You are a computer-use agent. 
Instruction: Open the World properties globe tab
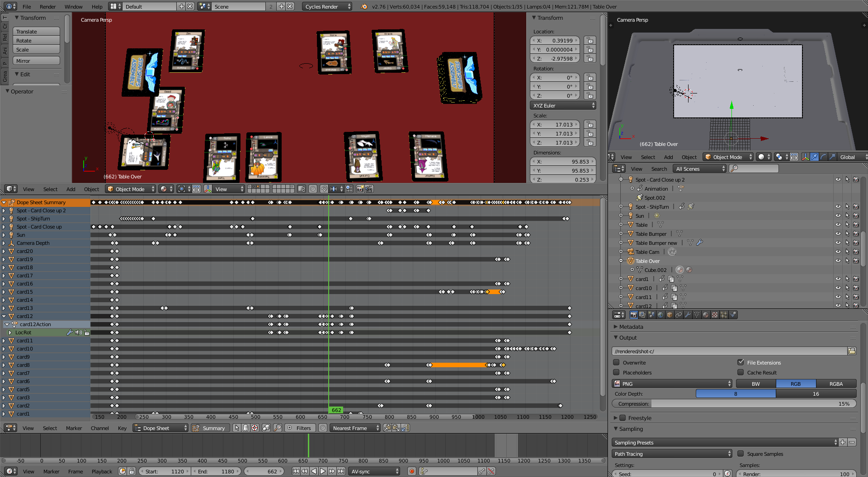(x=660, y=315)
